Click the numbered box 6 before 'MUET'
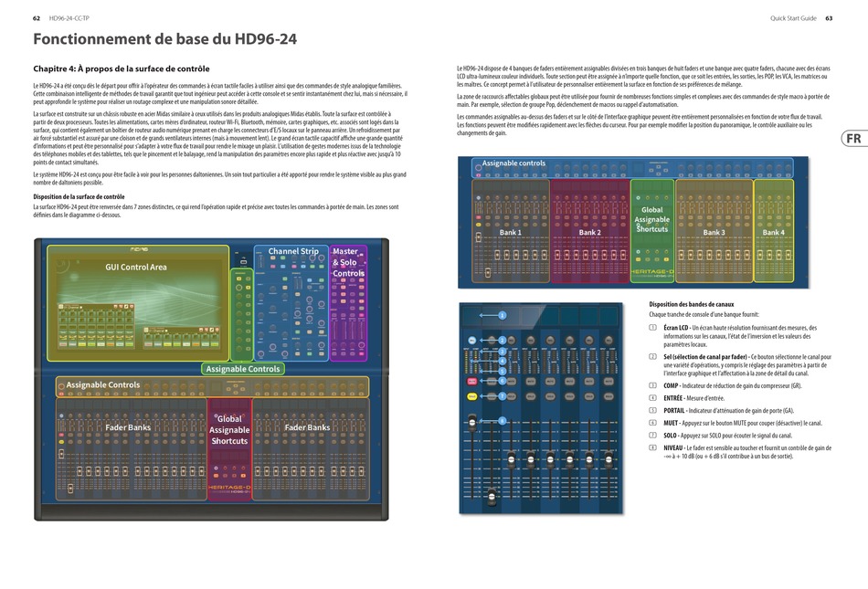Screen dimensions: 868x589 (x=652, y=423)
